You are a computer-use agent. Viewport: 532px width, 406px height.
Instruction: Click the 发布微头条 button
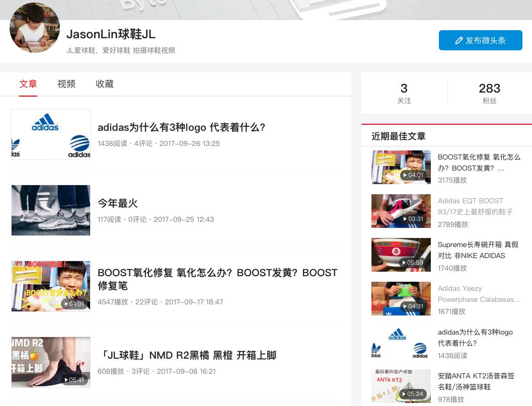click(x=481, y=40)
